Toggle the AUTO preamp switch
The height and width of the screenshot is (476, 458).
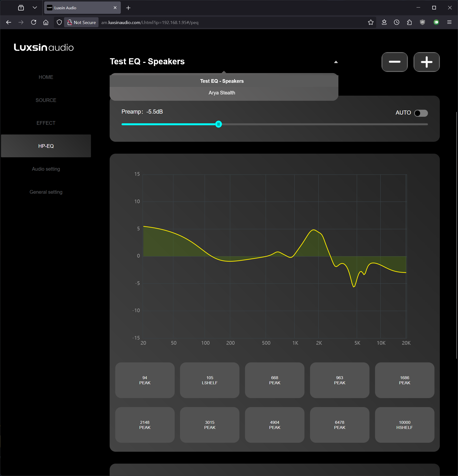421,113
